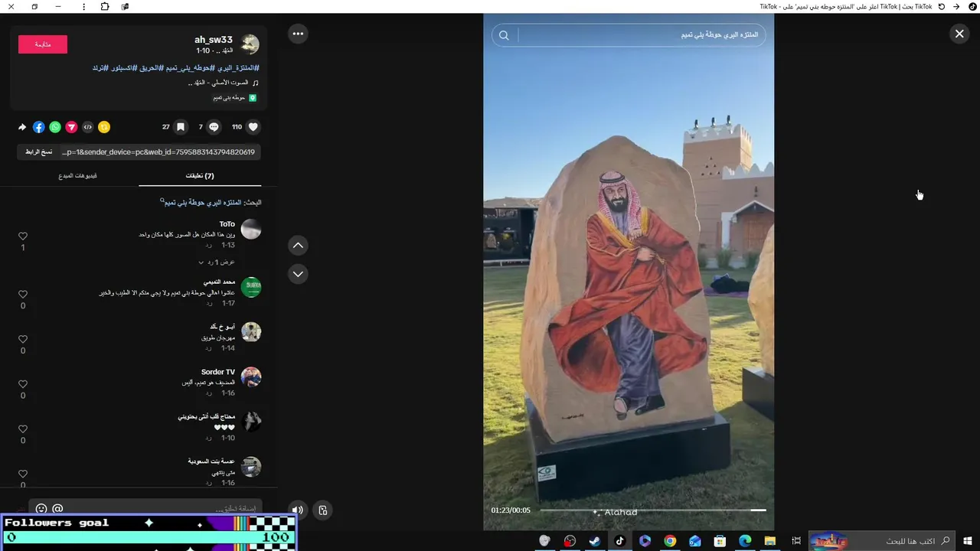Open Google Chrome from the taskbar
This screenshot has width=980, height=551.
click(670, 541)
